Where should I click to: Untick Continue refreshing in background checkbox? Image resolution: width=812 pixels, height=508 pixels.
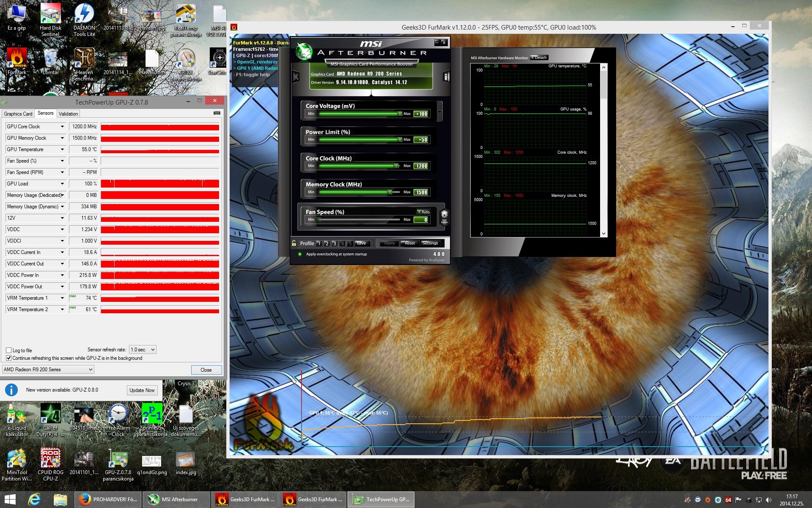point(8,358)
